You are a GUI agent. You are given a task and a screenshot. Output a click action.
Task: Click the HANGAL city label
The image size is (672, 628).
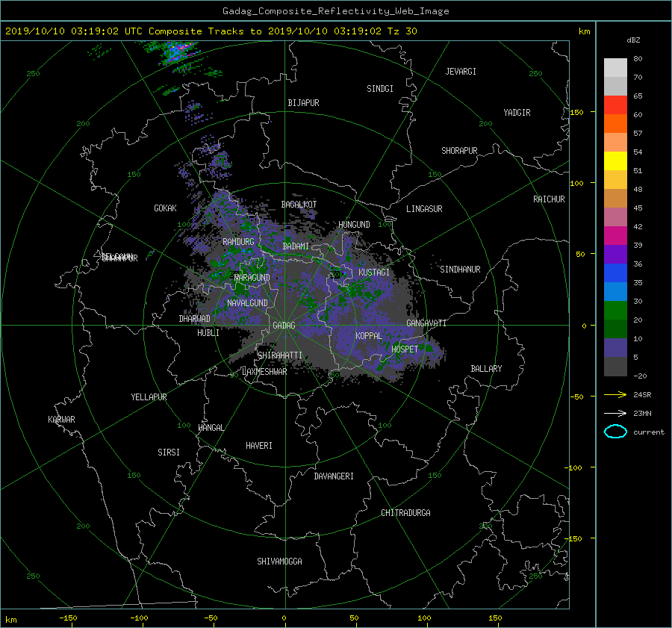[211, 428]
